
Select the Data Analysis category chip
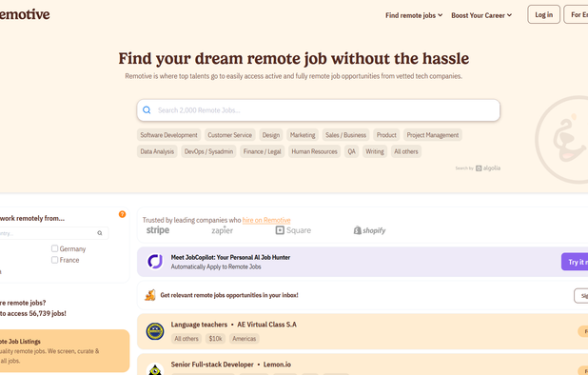157,151
